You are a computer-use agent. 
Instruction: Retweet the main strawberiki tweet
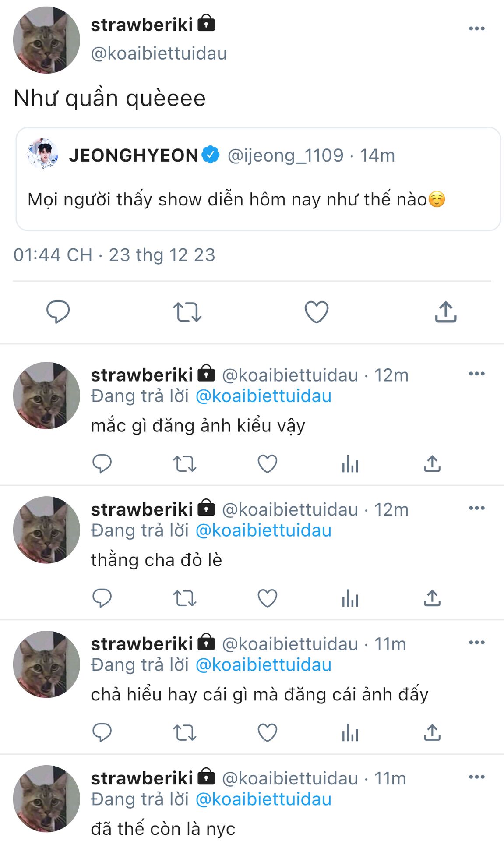[187, 312]
